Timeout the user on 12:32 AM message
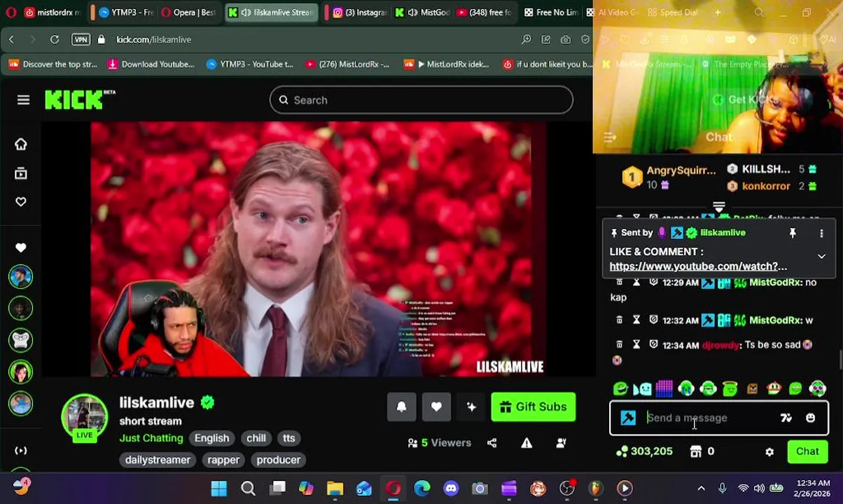The width and height of the screenshot is (843, 504). coord(636,320)
